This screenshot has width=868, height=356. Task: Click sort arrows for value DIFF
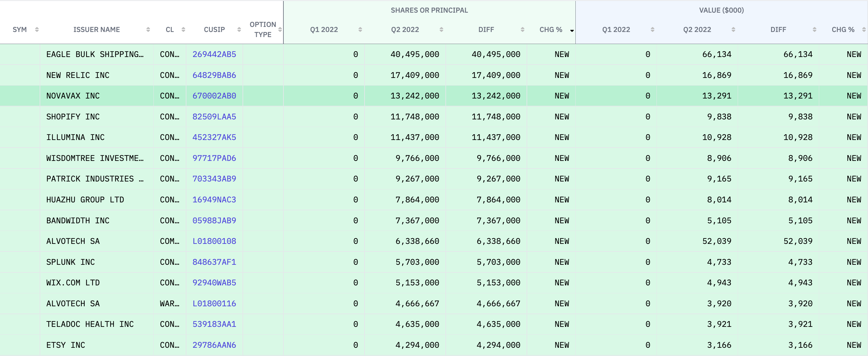[x=814, y=30]
